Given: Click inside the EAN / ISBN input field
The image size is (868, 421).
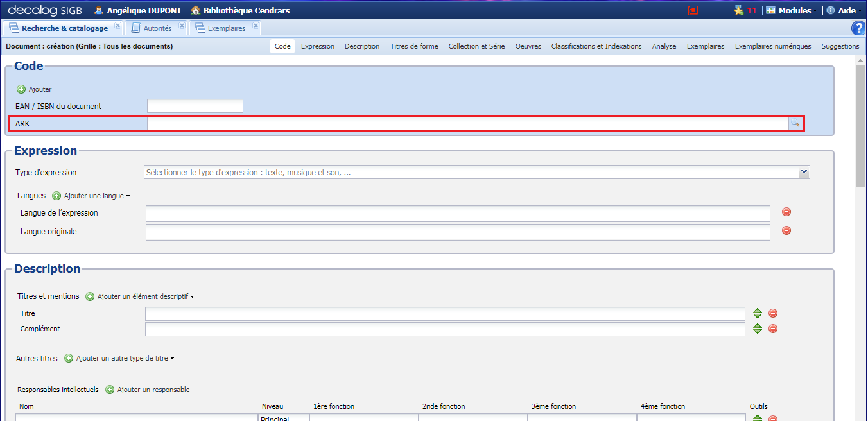Looking at the screenshot, I should point(195,106).
